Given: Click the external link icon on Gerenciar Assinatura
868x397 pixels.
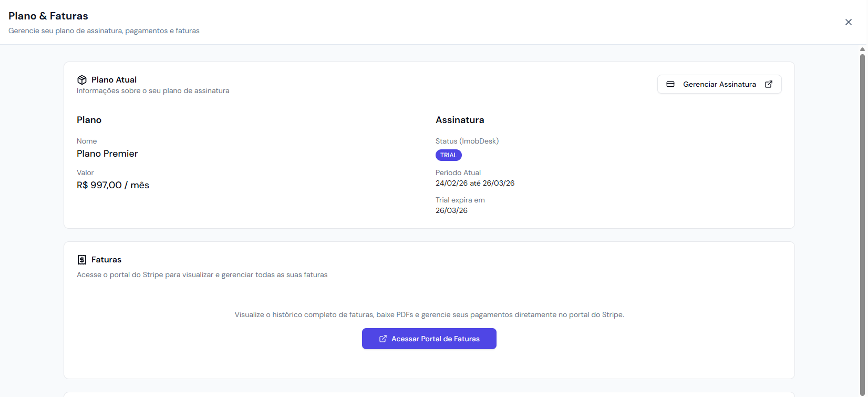Looking at the screenshot, I should point(768,84).
